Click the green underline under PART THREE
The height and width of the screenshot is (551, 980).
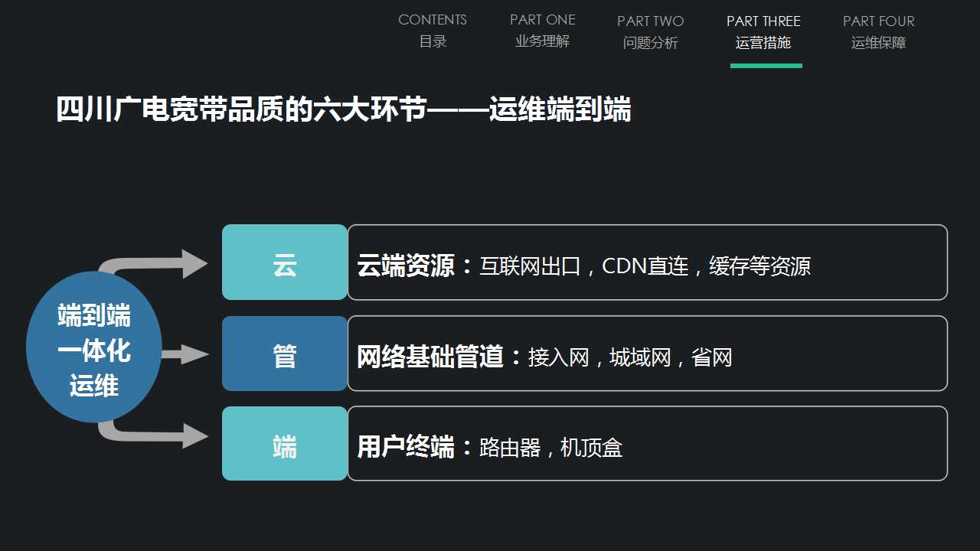pos(766,66)
